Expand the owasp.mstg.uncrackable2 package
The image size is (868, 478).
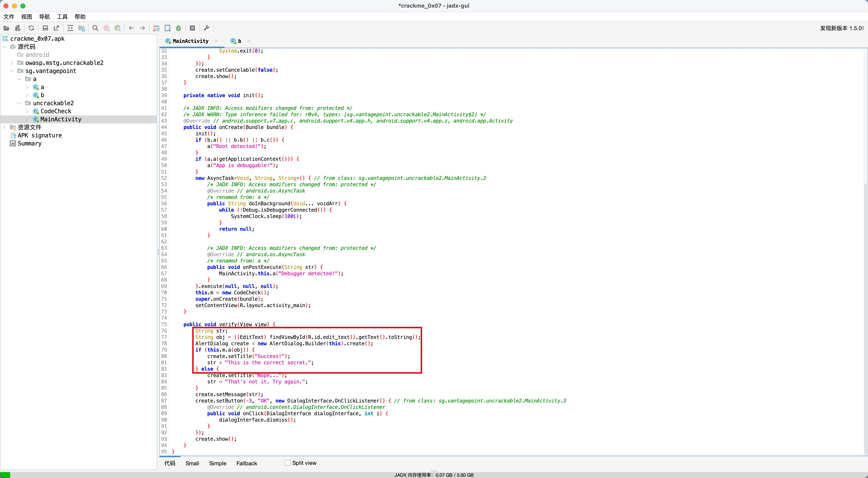(x=12, y=63)
